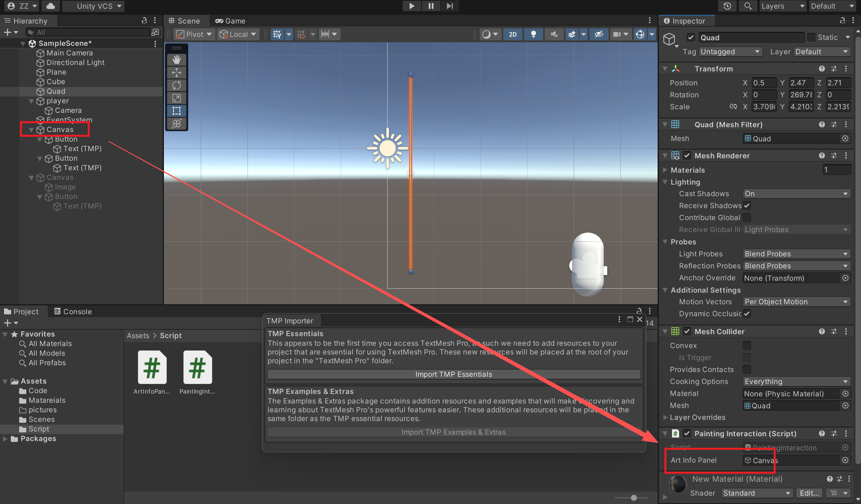Enable the Convex checkbox
This screenshot has width=861, height=504.
[747, 345]
